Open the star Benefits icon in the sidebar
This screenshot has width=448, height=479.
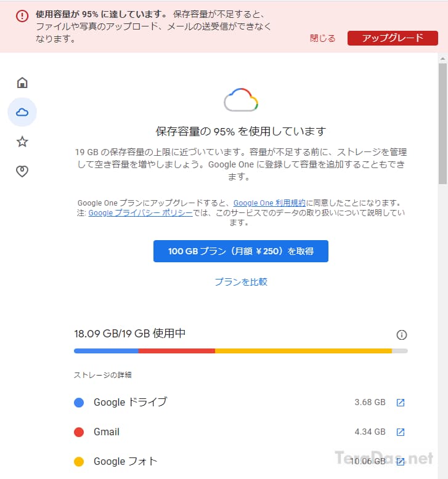coord(22,142)
